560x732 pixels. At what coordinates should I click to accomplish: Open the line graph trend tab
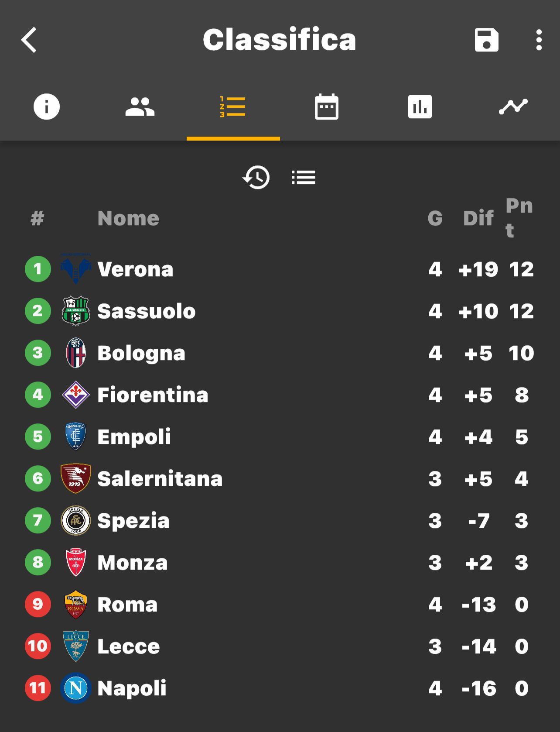tap(513, 107)
